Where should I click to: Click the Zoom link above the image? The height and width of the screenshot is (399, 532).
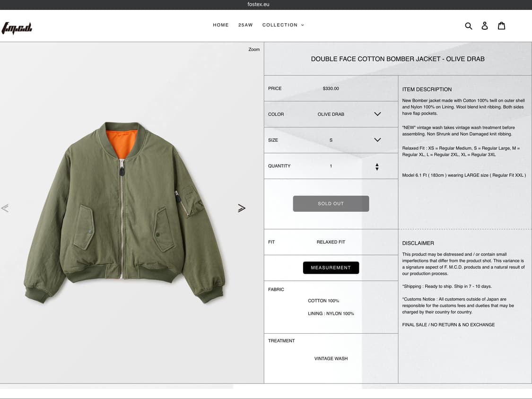(x=254, y=49)
